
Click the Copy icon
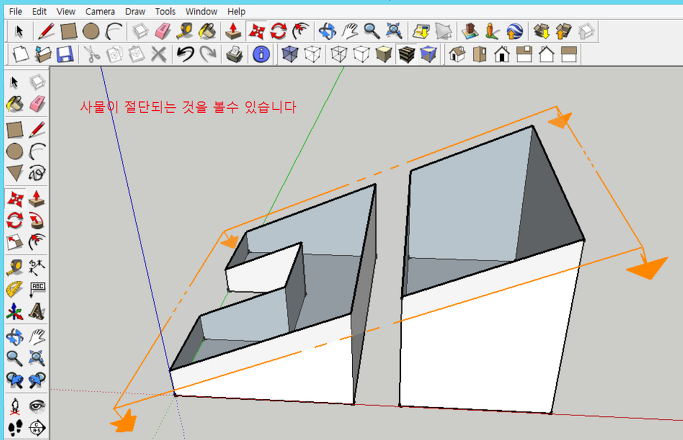click(114, 54)
